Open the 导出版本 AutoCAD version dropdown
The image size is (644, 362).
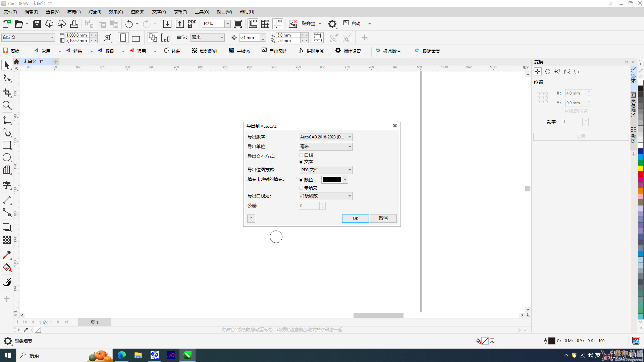coord(325,137)
